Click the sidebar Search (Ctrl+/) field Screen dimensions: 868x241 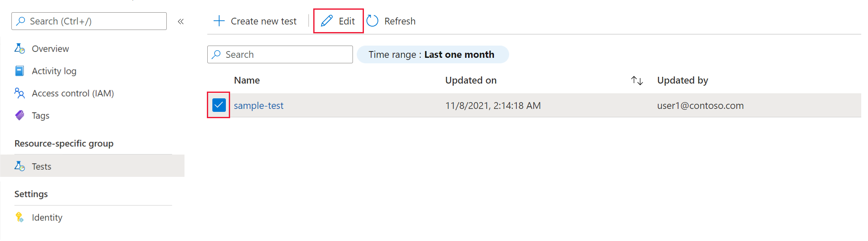pyautogui.click(x=89, y=21)
